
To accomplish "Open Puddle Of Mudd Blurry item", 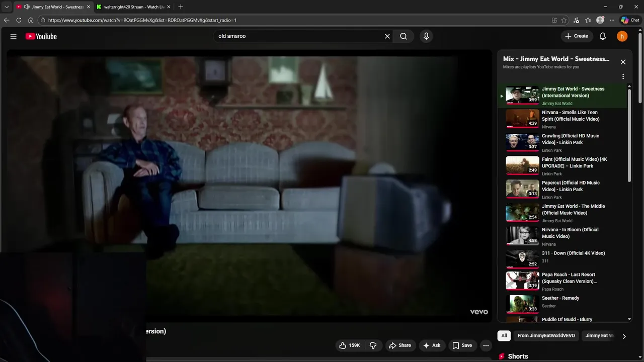I will pyautogui.click(x=563, y=319).
